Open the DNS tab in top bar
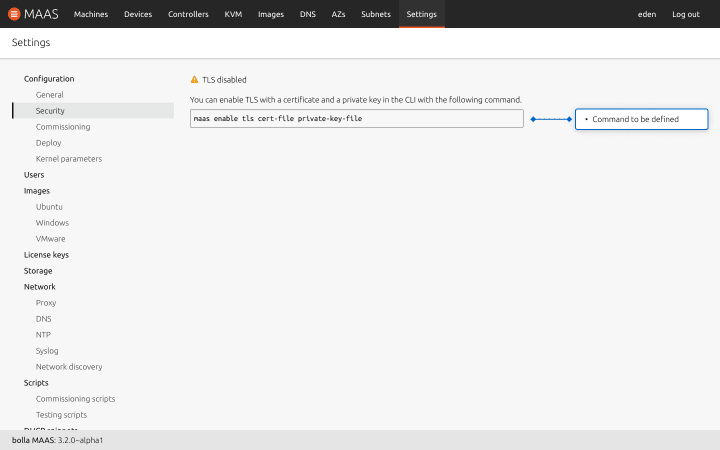Viewport: 720px width, 450px height. 308,14
